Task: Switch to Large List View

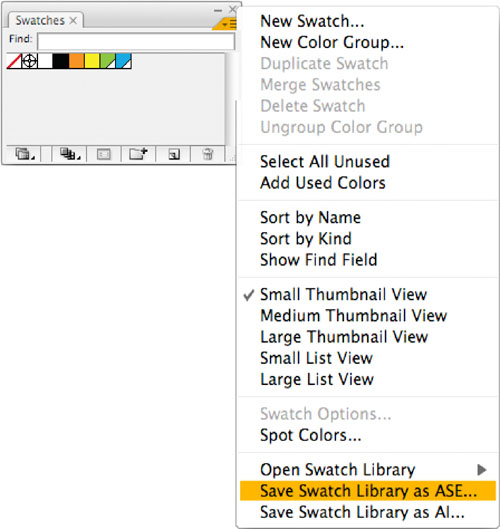Action: (317, 380)
